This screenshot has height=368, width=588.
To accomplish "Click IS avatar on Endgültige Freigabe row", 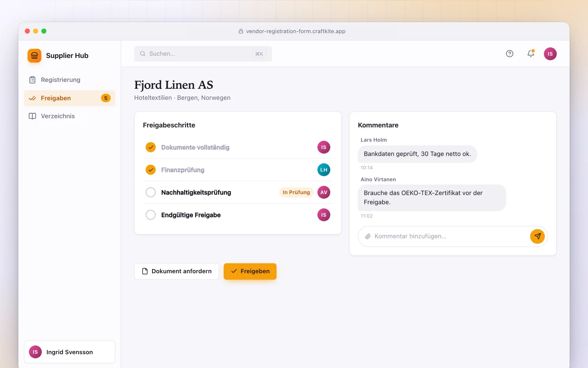I will coord(324,215).
